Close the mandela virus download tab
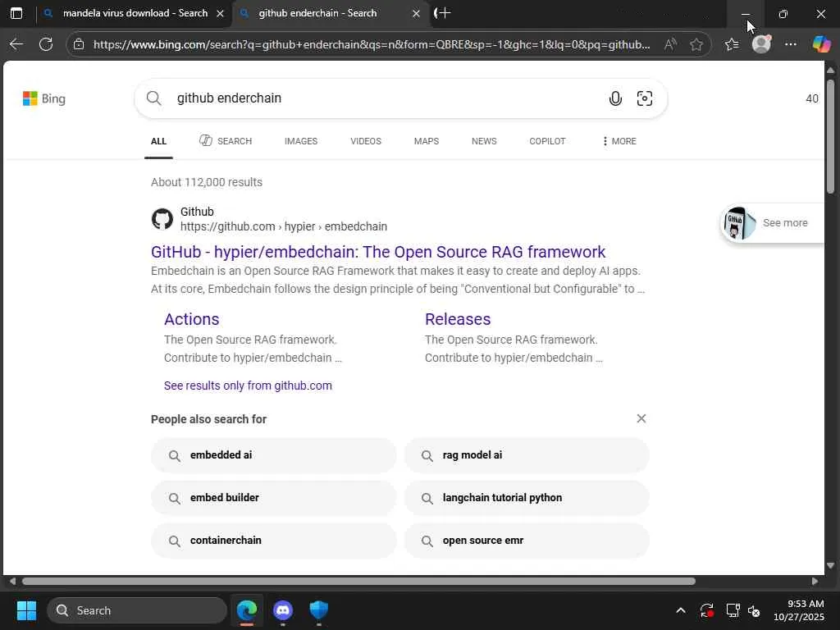The height and width of the screenshot is (630, 840). [x=220, y=13]
